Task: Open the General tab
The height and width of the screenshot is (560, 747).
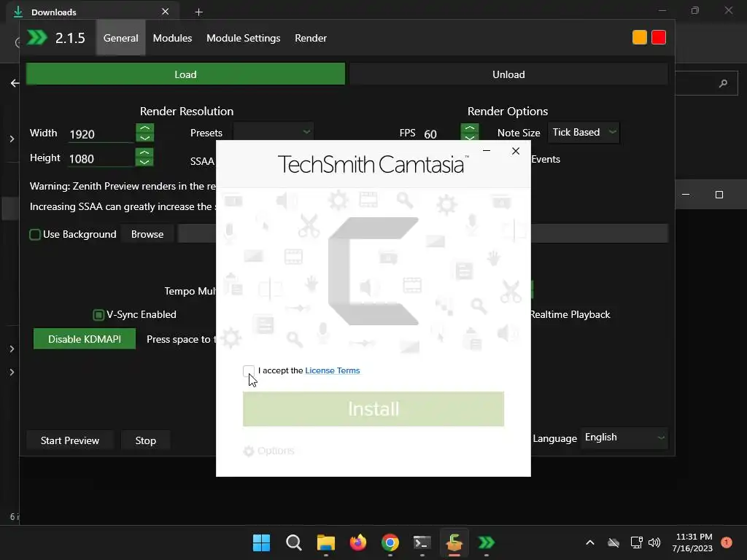Action: (x=120, y=38)
